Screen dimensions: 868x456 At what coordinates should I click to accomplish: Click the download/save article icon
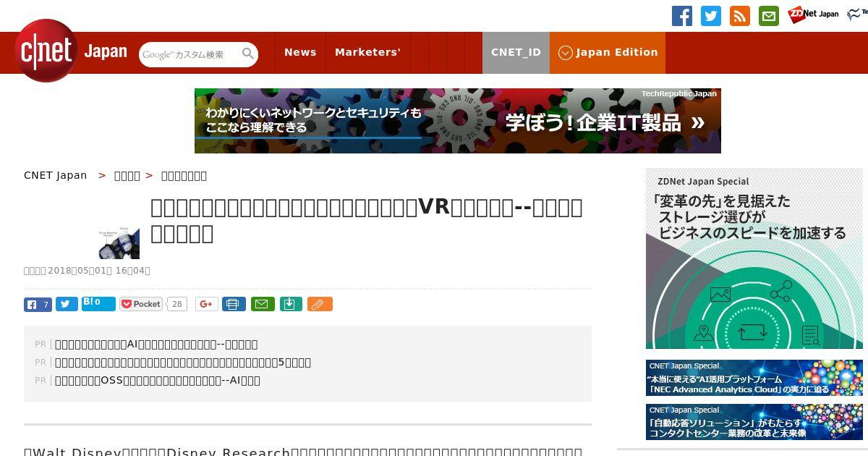[x=290, y=304]
